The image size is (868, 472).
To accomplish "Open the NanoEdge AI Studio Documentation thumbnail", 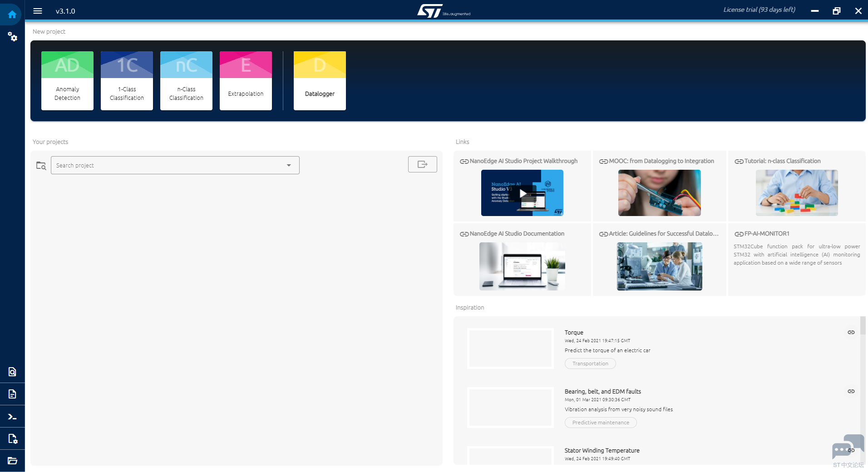I will [x=522, y=266].
